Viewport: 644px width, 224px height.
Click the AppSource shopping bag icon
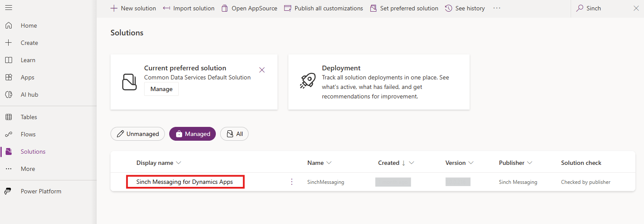click(x=224, y=8)
